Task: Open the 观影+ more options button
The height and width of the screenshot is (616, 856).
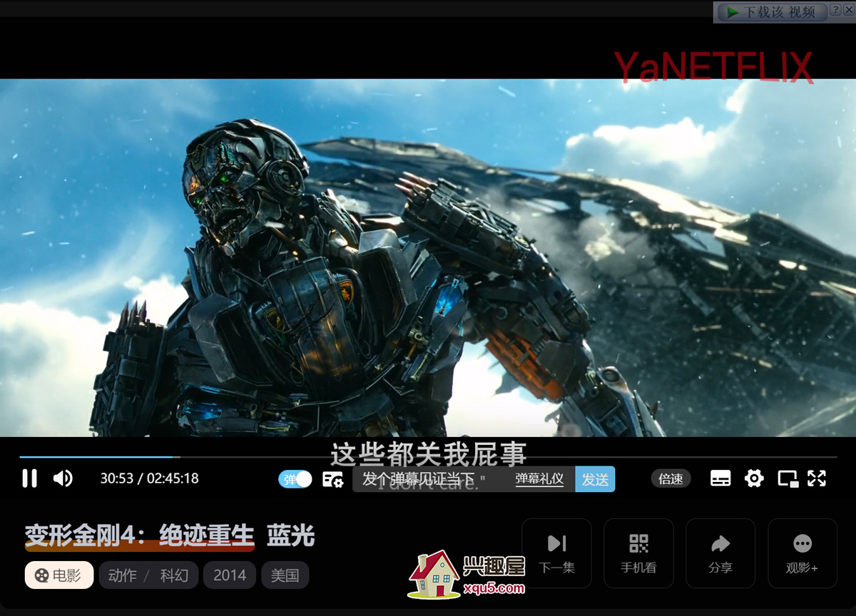Action: (x=802, y=553)
